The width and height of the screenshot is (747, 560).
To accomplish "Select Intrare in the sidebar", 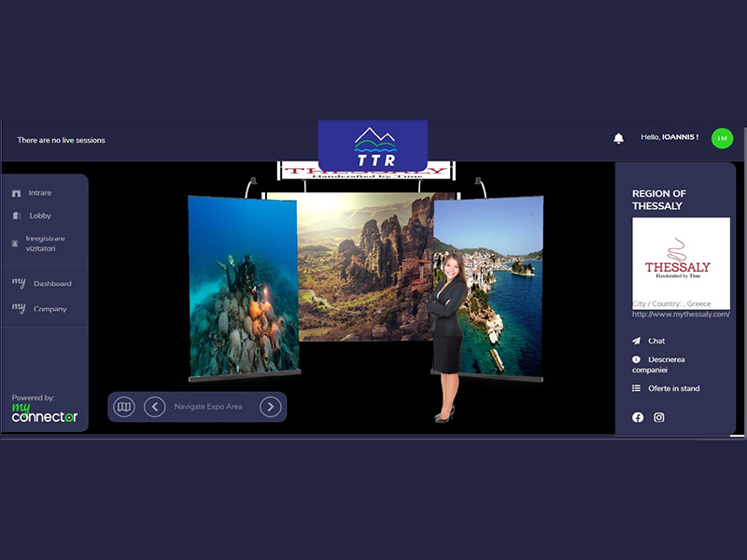I will click(39, 193).
